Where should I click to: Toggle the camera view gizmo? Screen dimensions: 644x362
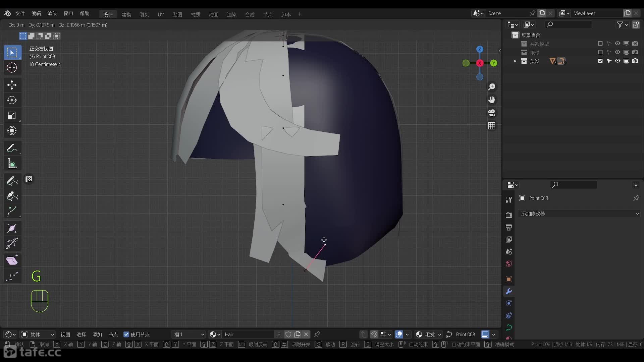click(x=492, y=113)
